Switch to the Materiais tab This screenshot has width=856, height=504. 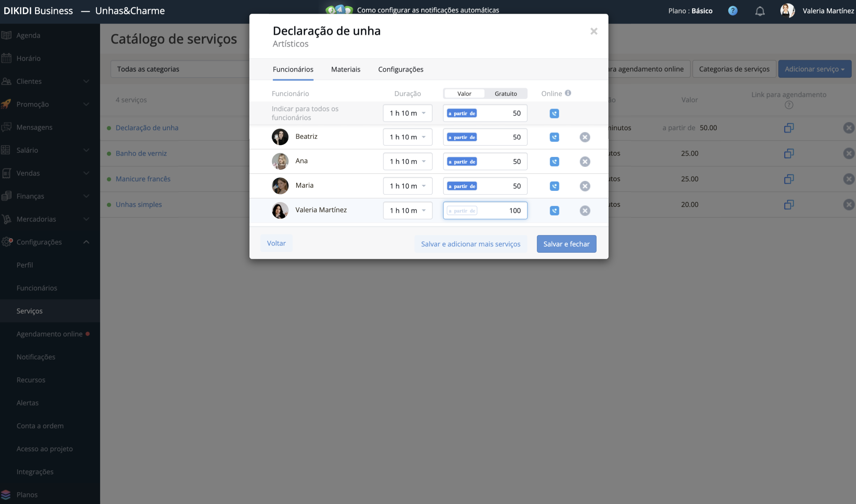[345, 69]
